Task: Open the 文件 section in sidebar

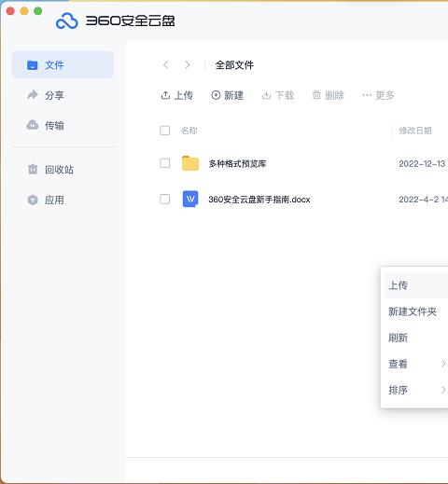Action: (x=63, y=65)
